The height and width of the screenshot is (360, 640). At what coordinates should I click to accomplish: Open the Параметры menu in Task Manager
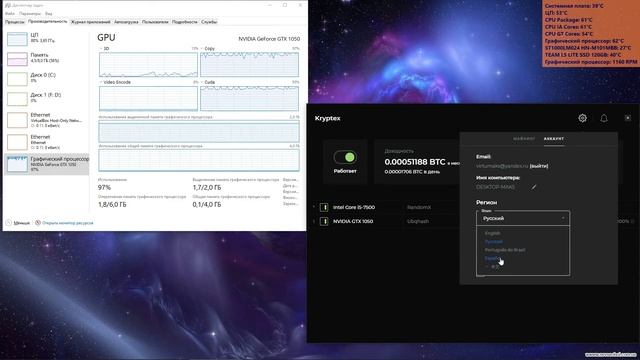tap(30, 13)
